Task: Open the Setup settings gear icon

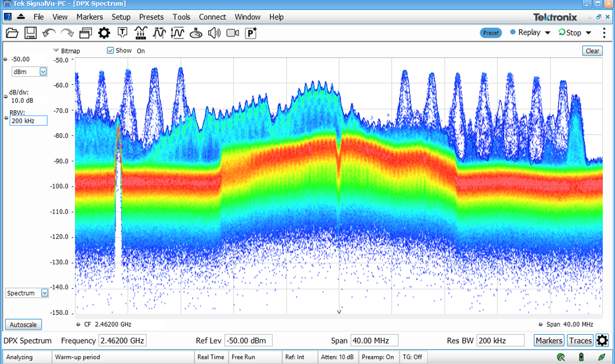Action: 104,33
